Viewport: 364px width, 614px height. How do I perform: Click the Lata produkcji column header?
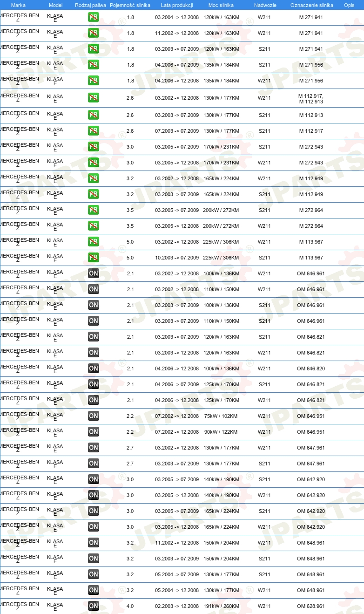(x=177, y=5)
